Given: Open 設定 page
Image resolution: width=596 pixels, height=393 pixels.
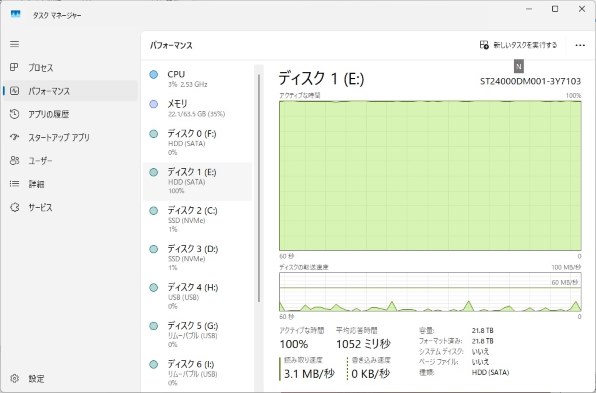Looking at the screenshot, I should (70, 379).
